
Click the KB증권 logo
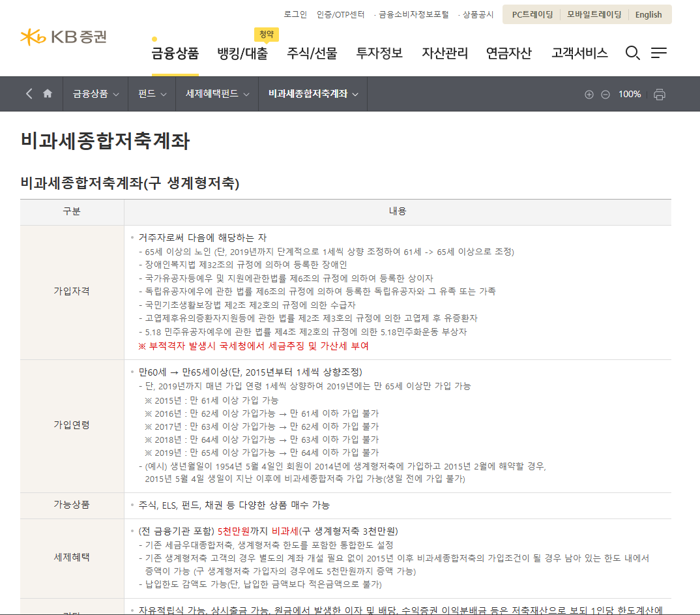[63, 37]
